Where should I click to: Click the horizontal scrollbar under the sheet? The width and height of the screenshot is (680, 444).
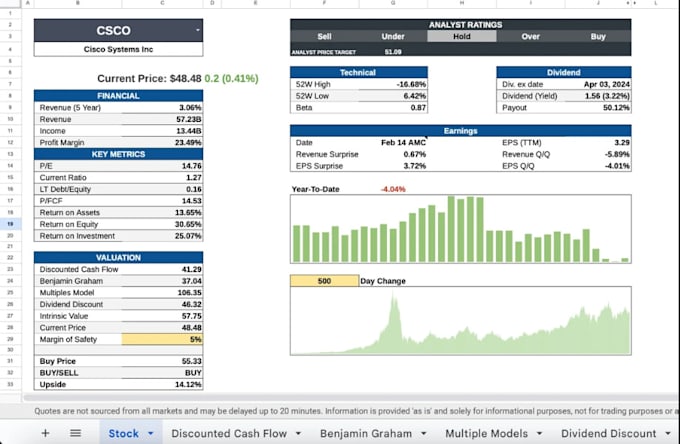(x=351, y=397)
